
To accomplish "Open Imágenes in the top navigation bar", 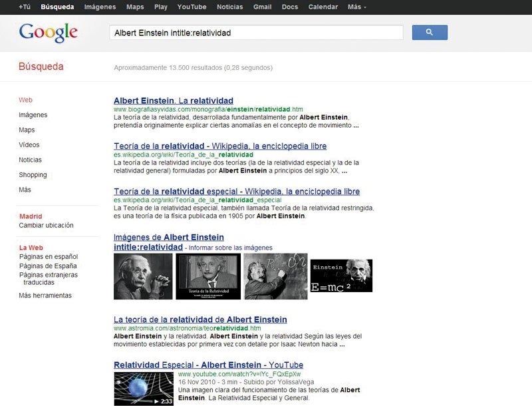I will point(100,7).
